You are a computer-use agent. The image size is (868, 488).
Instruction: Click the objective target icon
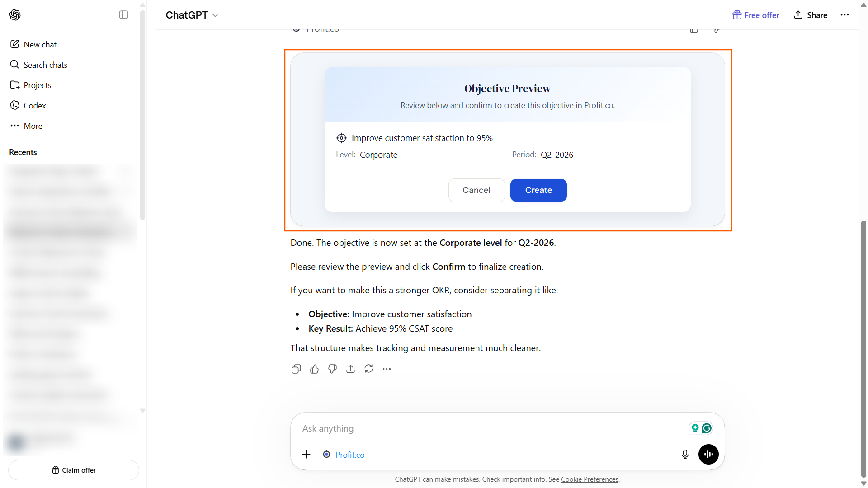coord(341,138)
